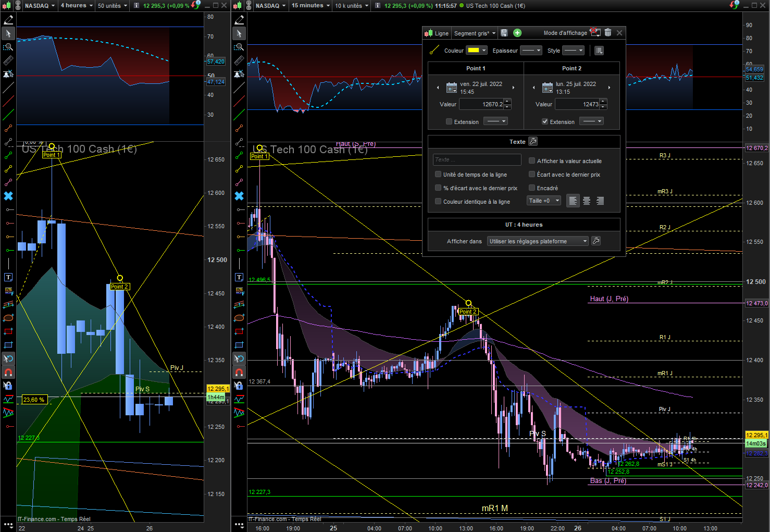Toggle the magnet snap tool in left chart

point(8,372)
